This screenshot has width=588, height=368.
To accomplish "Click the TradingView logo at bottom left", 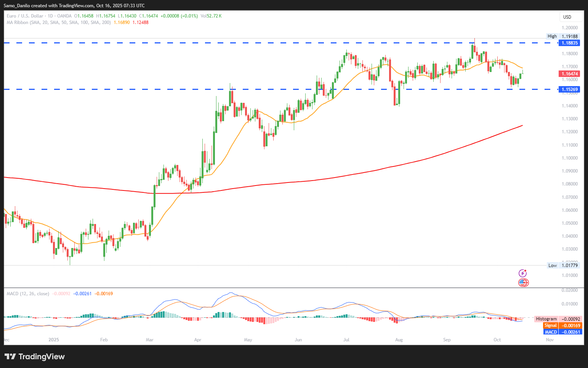I will tap(35, 357).
